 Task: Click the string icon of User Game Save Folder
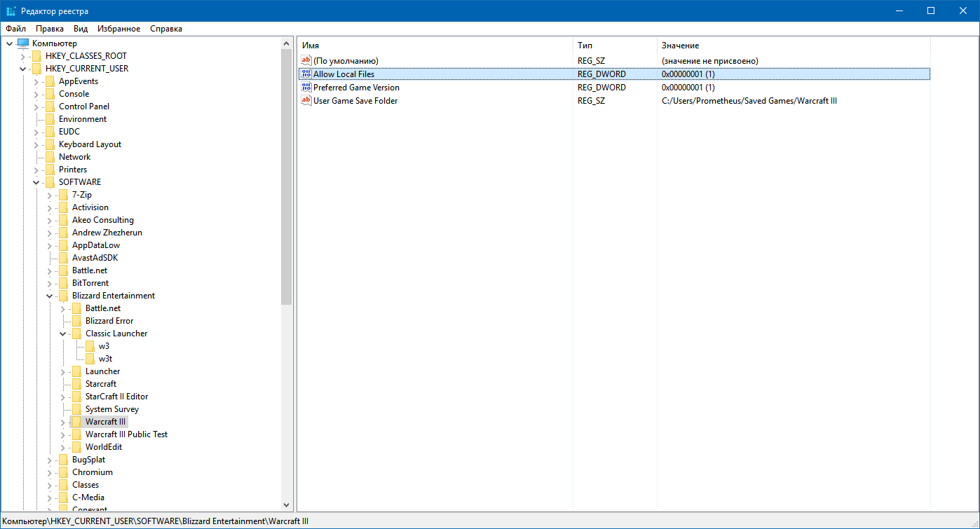pos(306,101)
